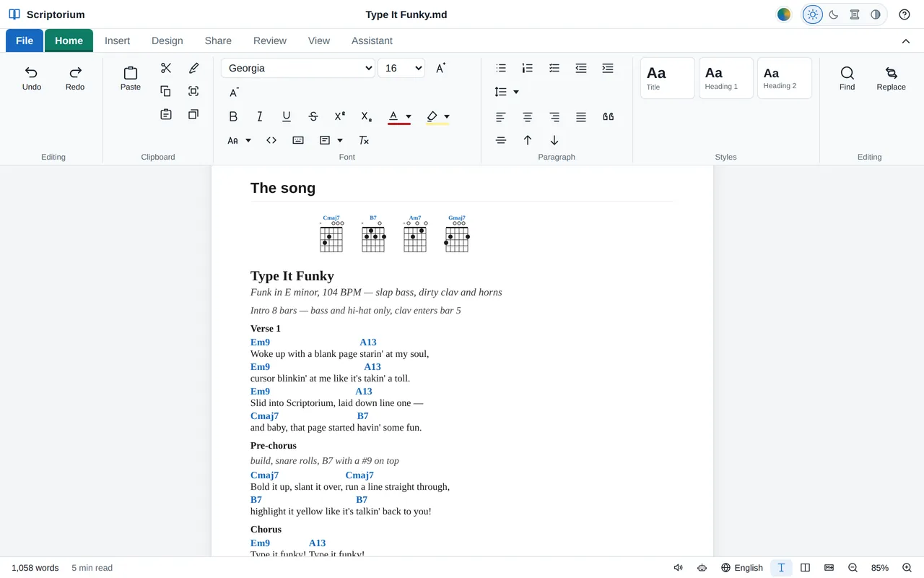Viewport: 924px width, 578px height.
Task: Toggle bold formatting
Action: coord(233,116)
